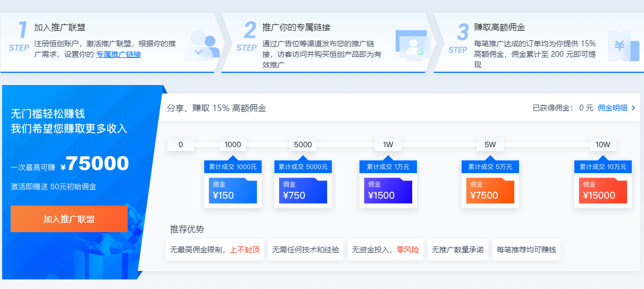Image resolution: width=644 pixels, height=289 pixels.
Task: Click the 推荐优势 section heading
Action: (187, 229)
